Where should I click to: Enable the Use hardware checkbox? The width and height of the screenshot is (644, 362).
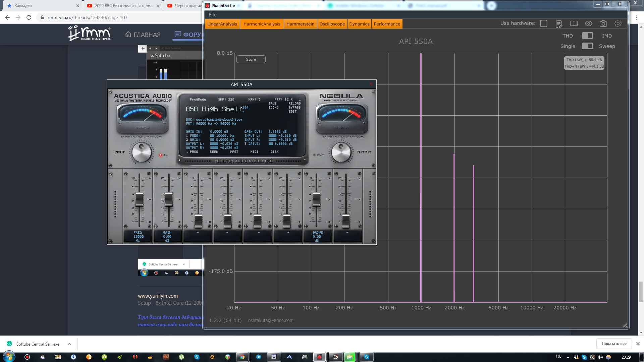tap(544, 23)
